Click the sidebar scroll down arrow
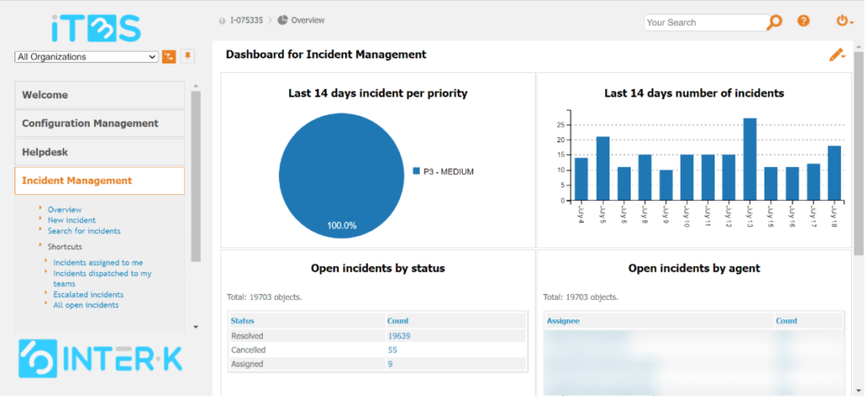The height and width of the screenshot is (399, 868). coord(196,326)
